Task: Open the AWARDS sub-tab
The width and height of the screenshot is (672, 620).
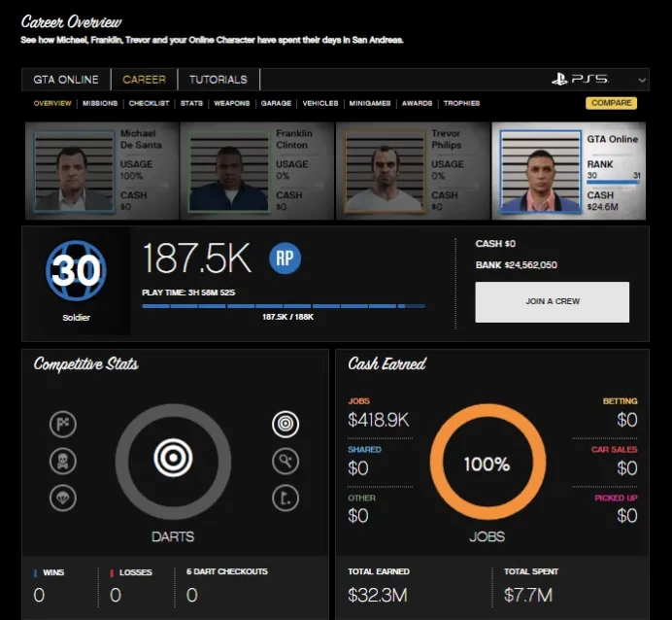Action: pyautogui.click(x=417, y=103)
